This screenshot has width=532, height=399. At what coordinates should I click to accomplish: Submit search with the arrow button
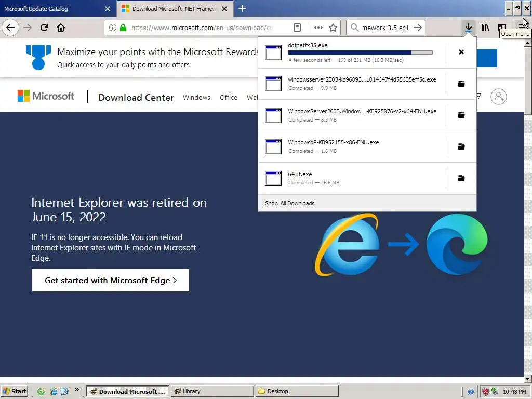418,28
